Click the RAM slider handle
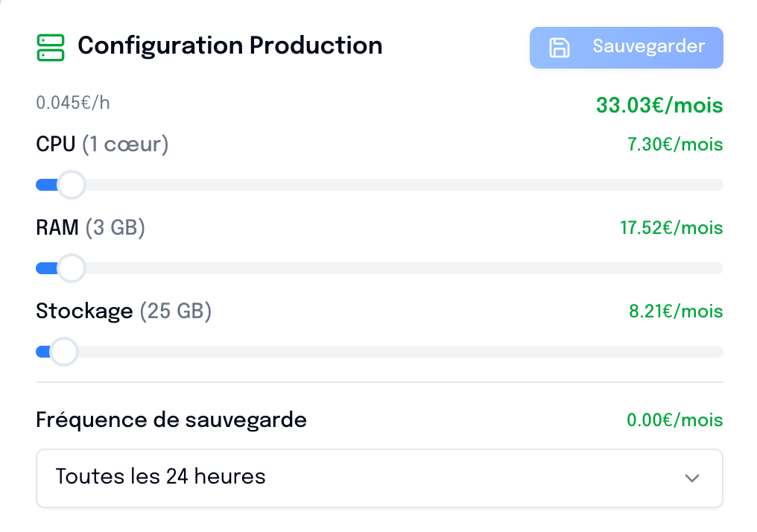 coord(72,268)
